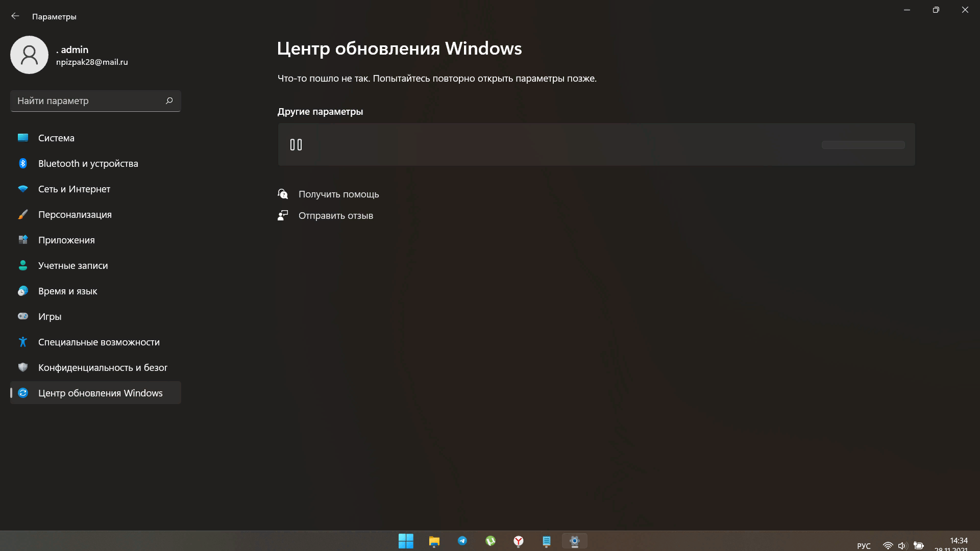Launch Yandex Browser from taskbar
Image resolution: width=980 pixels, height=551 pixels.
tap(519, 541)
